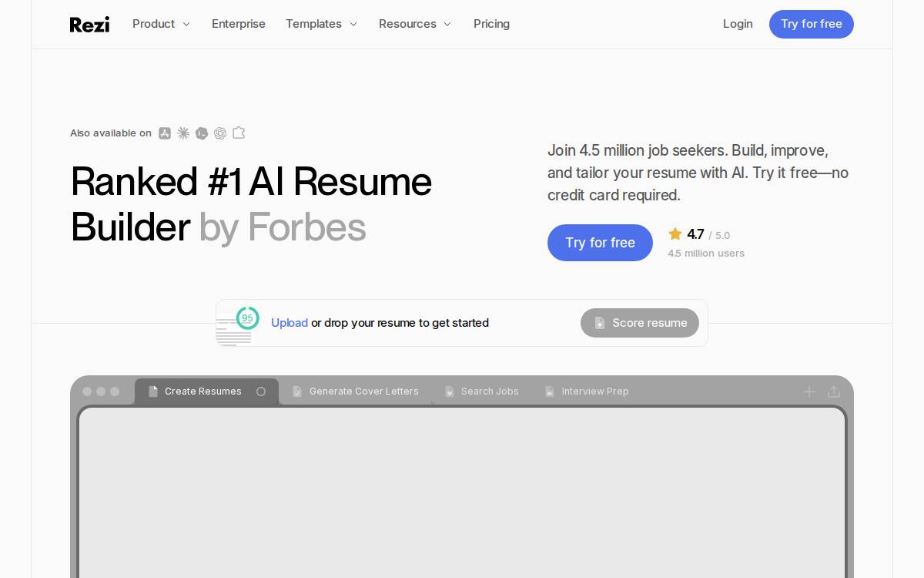This screenshot has width=924, height=578.
Task: Click the 'Also available on' label
Action: point(111,133)
